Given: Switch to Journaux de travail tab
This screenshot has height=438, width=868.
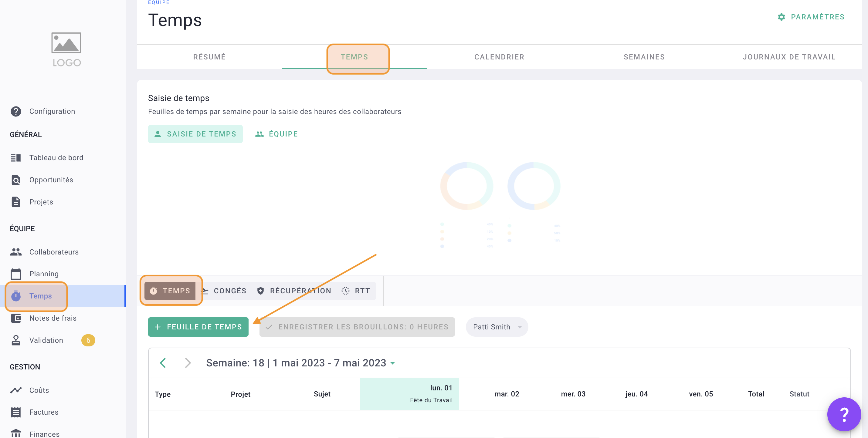Looking at the screenshot, I should 789,57.
